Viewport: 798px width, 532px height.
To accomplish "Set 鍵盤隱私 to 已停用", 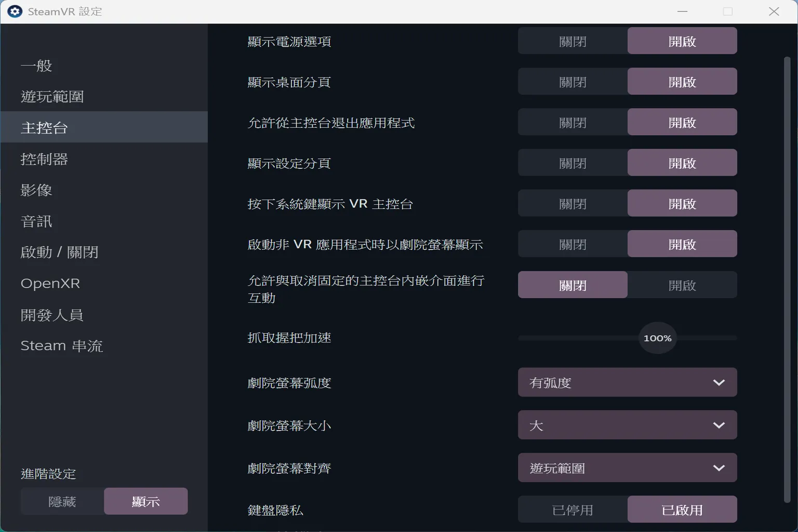I will [x=572, y=509].
